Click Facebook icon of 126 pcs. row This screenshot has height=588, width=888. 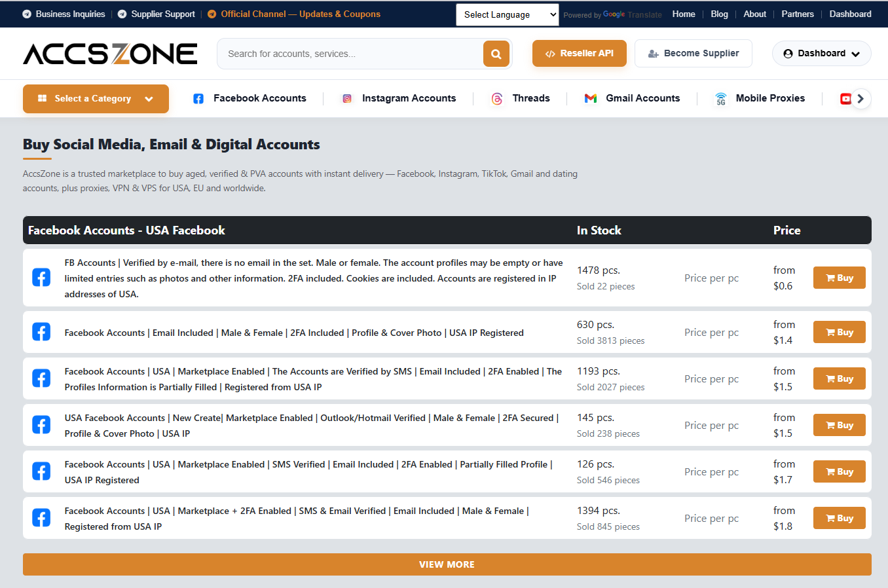[x=41, y=471]
